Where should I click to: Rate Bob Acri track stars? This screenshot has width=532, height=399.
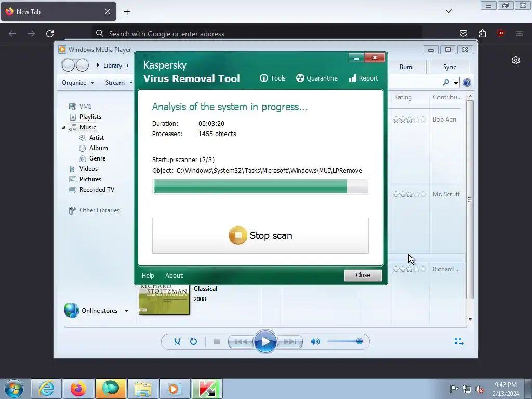(409, 119)
